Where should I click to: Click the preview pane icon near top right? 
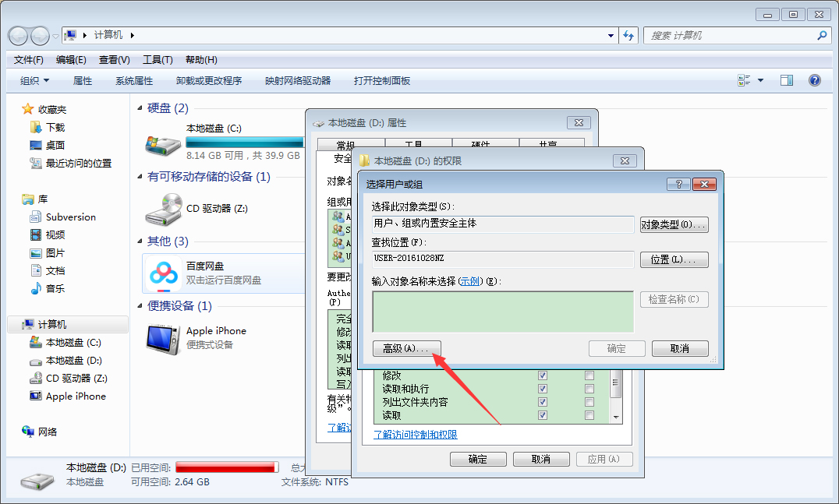(x=787, y=80)
